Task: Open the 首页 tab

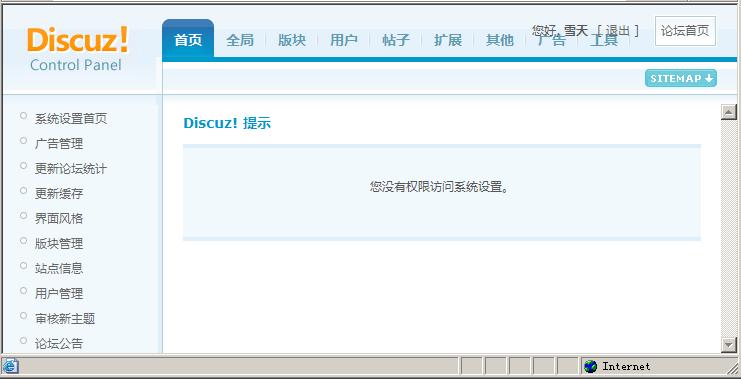Action: (188, 40)
